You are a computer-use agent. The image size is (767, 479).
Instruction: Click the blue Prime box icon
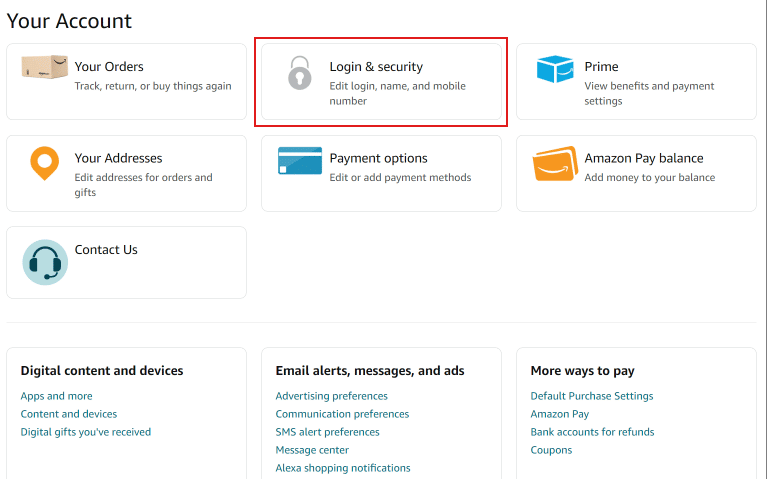tap(555, 69)
